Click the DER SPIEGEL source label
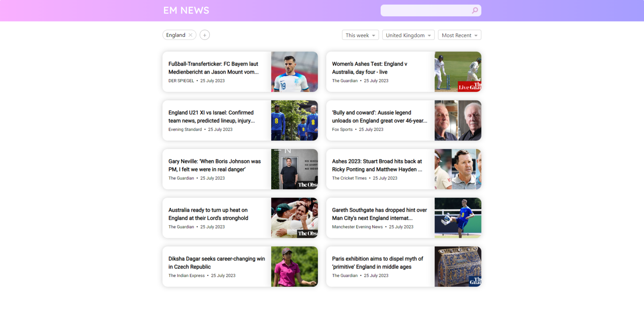644x311 pixels. [181, 81]
